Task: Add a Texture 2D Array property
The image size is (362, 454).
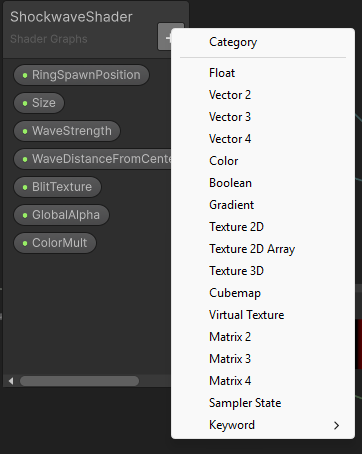Action: tap(263, 249)
